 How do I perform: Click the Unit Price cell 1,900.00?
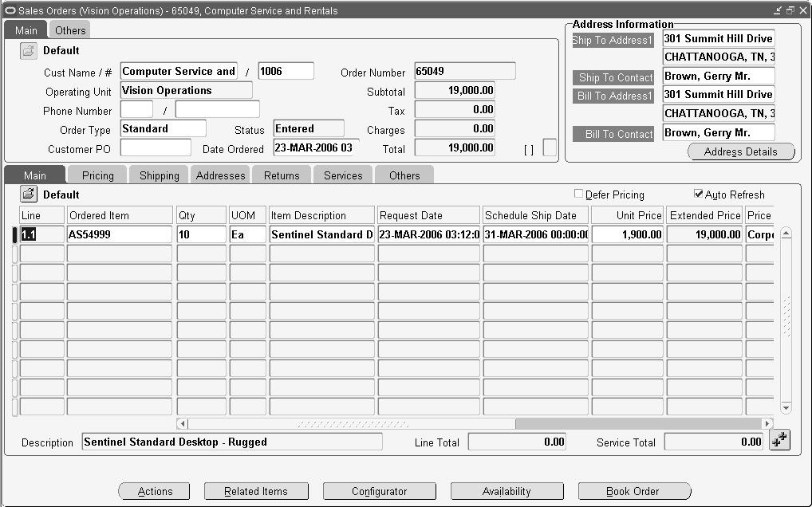click(628, 234)
